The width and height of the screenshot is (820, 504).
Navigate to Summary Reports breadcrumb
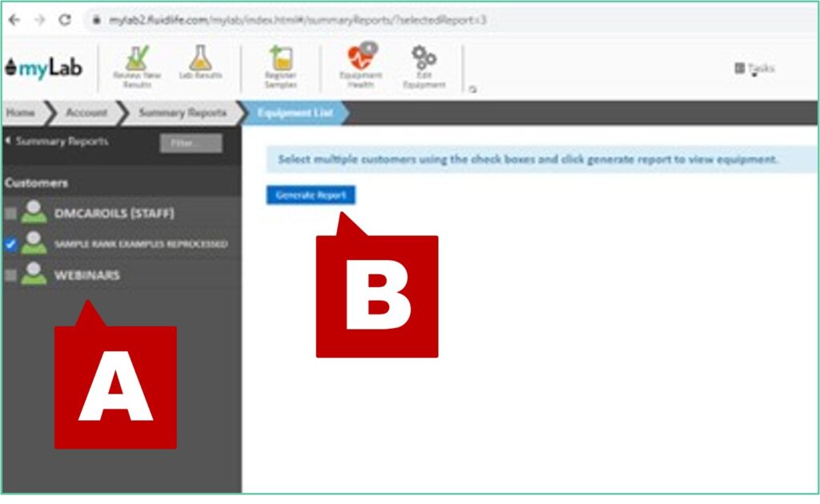click(182, 113)
